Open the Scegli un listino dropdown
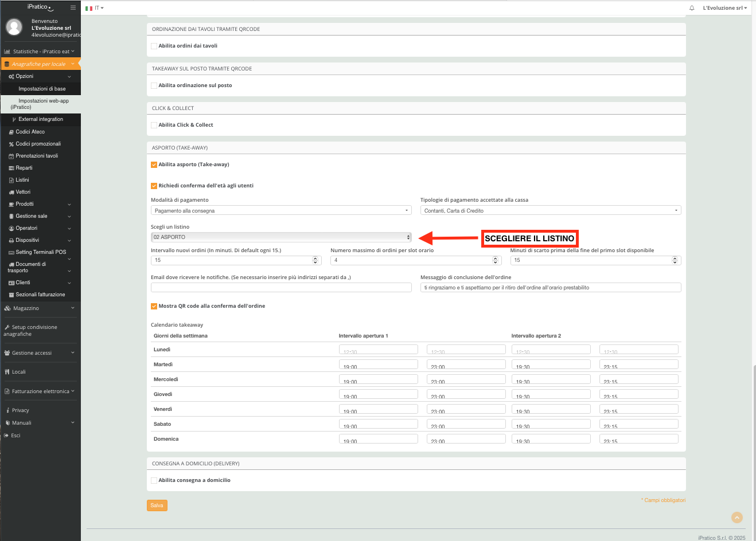This screenshot has width=756, height=541. click(281, 237)
